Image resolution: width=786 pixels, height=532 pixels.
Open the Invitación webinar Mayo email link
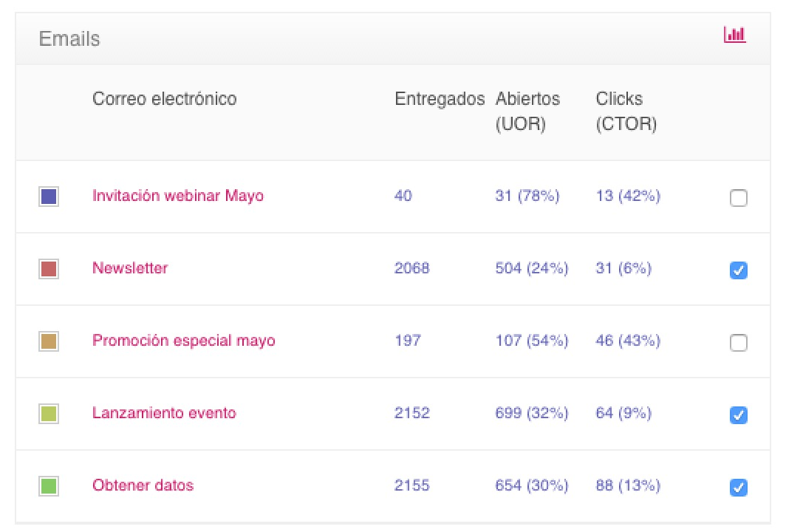(x=177, y=196)
